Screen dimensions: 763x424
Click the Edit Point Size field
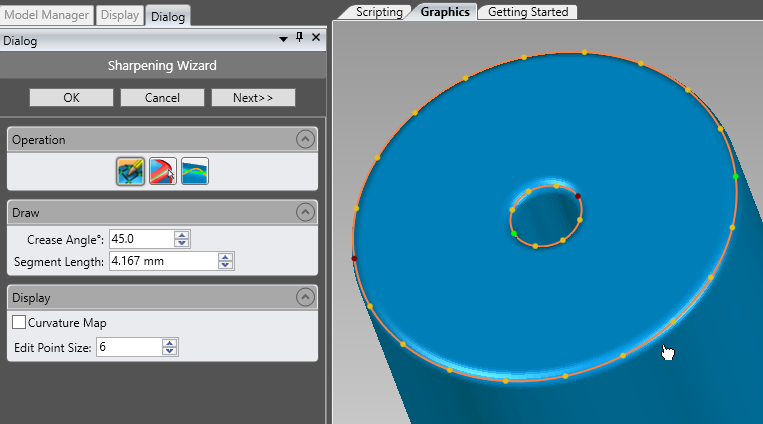point(129,347)
